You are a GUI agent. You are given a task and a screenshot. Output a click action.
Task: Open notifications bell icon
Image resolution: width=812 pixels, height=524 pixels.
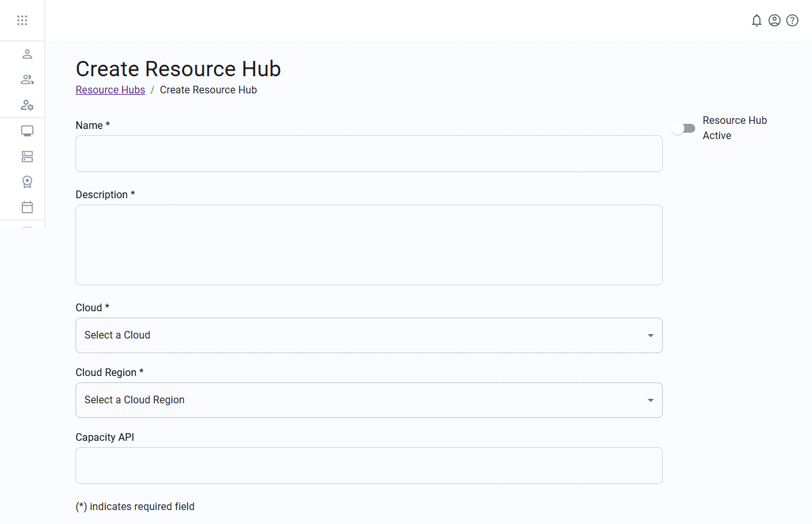pyautogui.click(x=756, y=20)
